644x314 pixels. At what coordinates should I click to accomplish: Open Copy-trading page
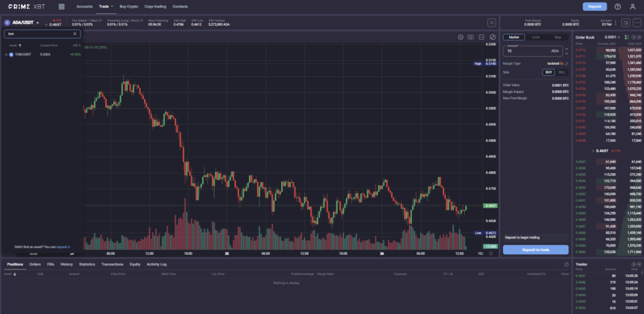click(x=155, y=6)
